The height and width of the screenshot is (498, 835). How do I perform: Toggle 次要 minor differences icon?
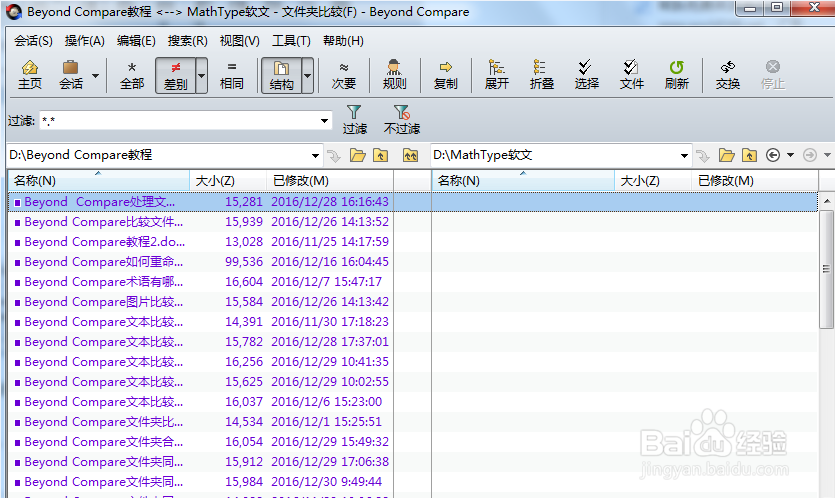click(343, 75)
